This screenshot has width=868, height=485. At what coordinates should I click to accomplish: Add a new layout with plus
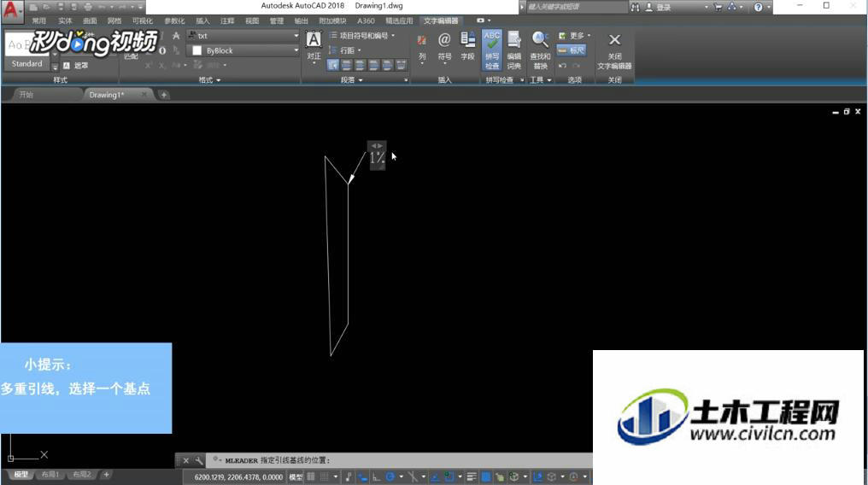tap(106, 475)
